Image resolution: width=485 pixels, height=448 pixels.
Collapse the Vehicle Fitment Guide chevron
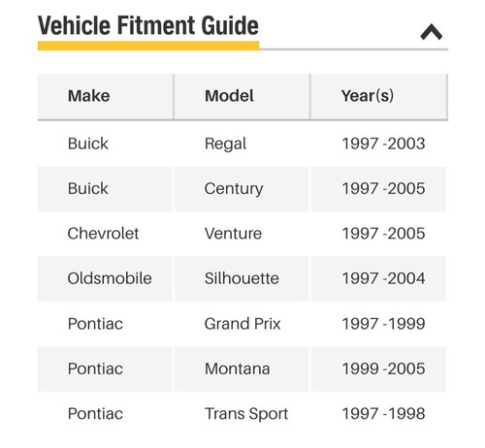(x=432, y=32)
